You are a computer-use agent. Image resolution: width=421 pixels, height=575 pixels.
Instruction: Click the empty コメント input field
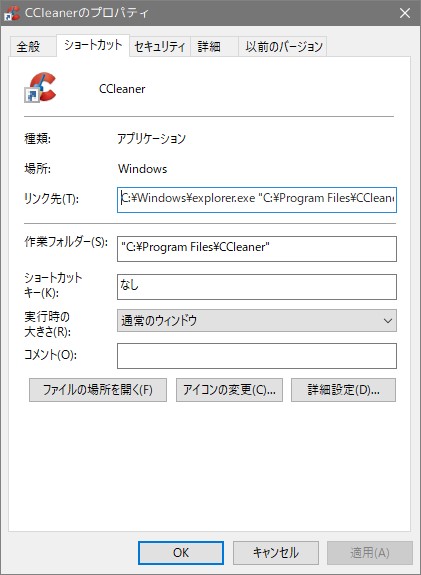tap(257, 356)
